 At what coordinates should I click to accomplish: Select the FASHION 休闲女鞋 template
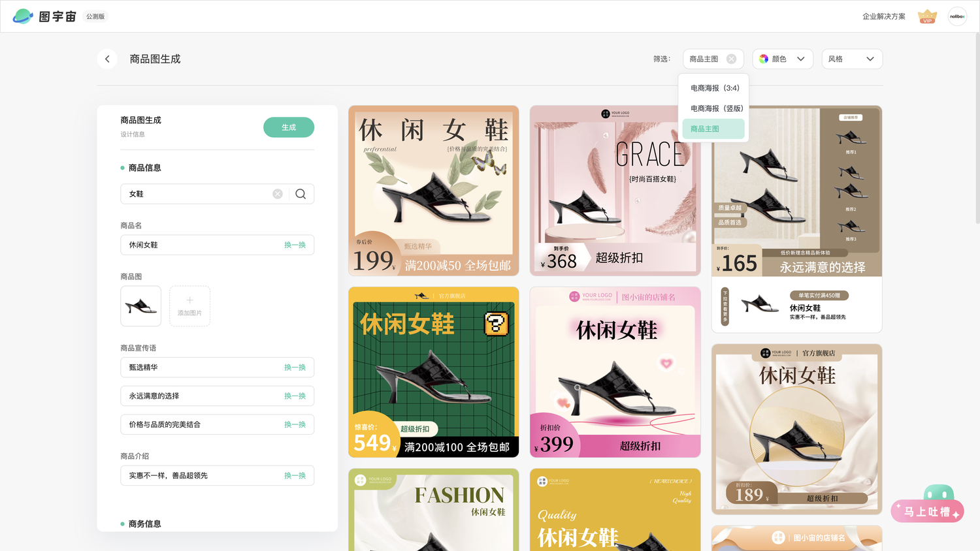434,509
